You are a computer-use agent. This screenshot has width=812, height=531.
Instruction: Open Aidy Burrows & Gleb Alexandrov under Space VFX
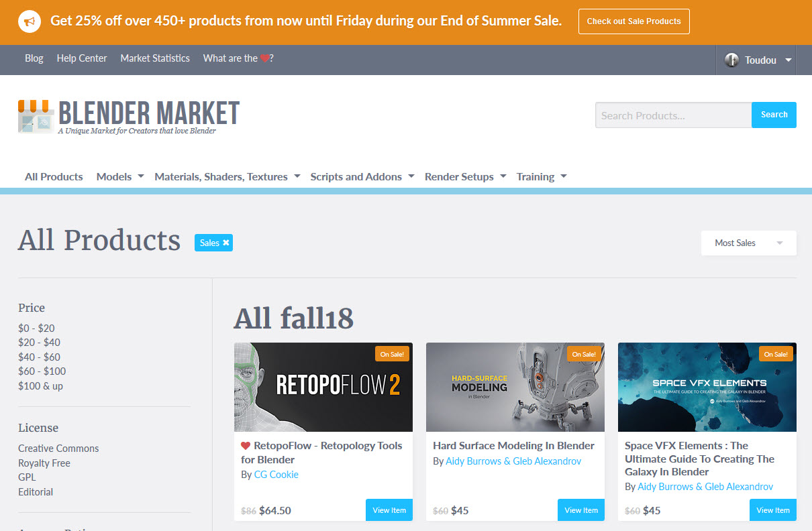(x=705, y=487)
